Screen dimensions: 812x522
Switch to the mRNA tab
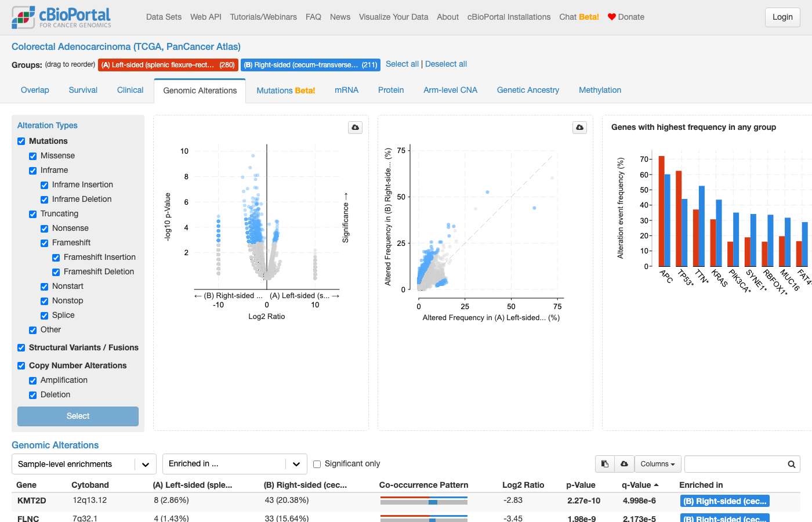(347, 90)
